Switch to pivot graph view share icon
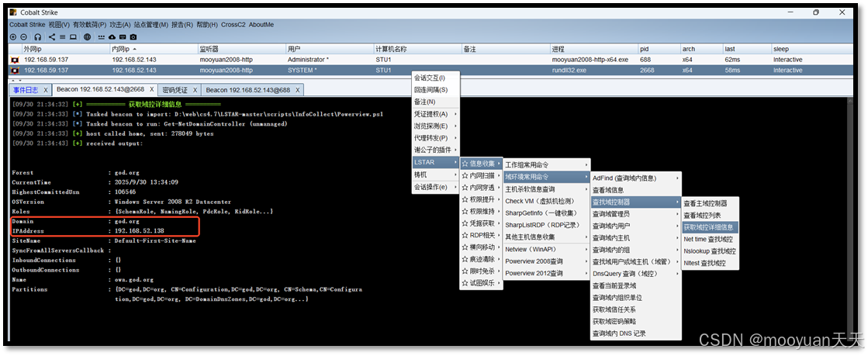This screenshot has width=868, height=356. point(52,37)
